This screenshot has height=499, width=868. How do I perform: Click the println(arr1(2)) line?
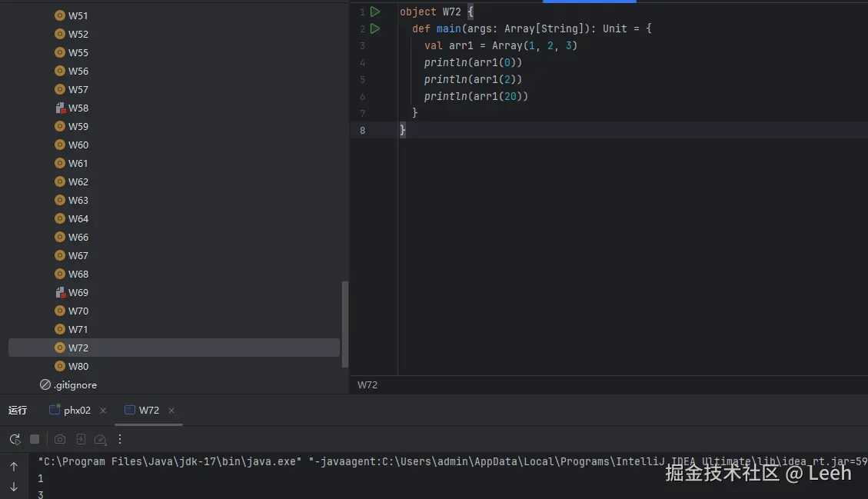(473, 79)
